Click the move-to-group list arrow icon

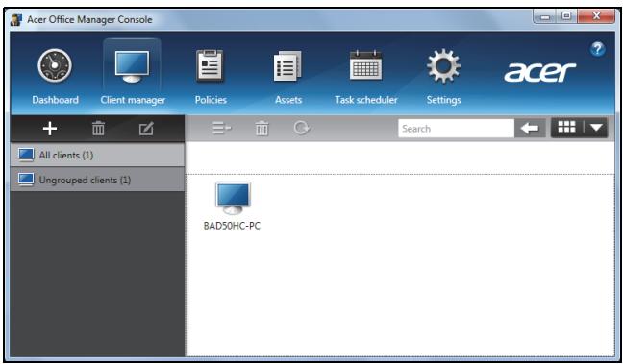222,128
